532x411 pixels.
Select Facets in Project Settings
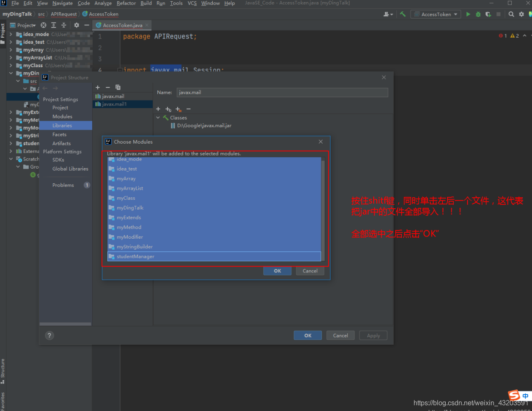pyautogui.click(x=59, y=134)
